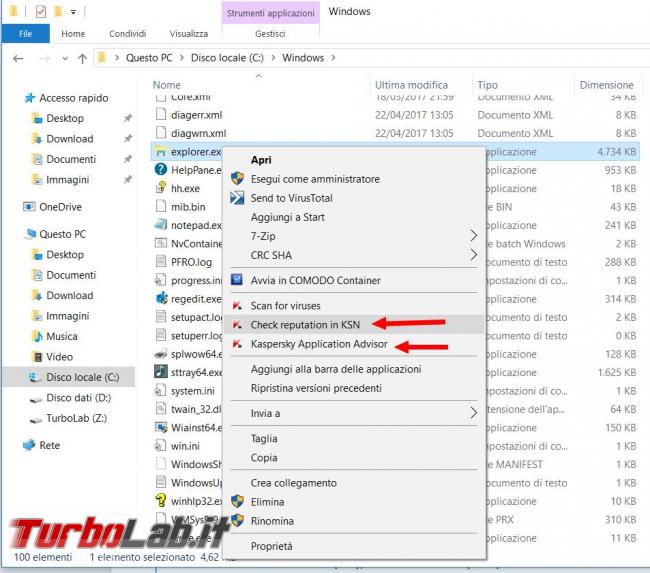The image size is (650, 573).
Task: Sort by Tipo column header
Action: tap(487, 85)
